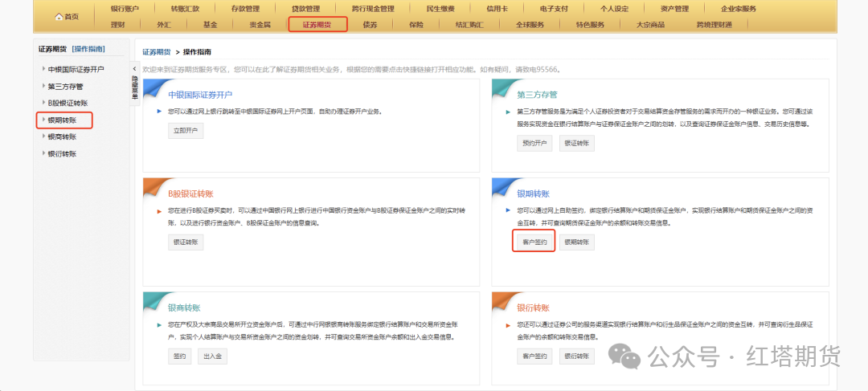This screenshot has width=868, height=391.
Task: Click the 银期转账 button
Action: 577,242
